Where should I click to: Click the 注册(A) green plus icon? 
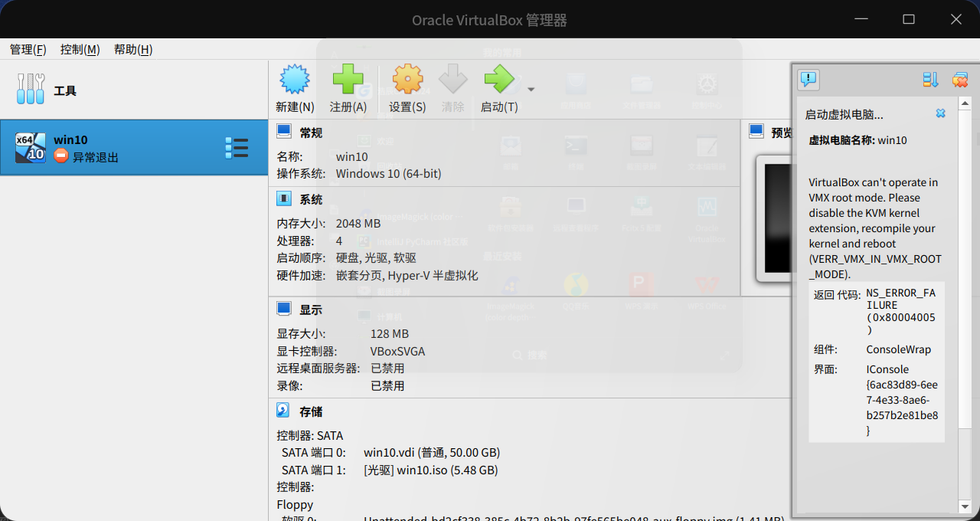(x=348, y=80)
